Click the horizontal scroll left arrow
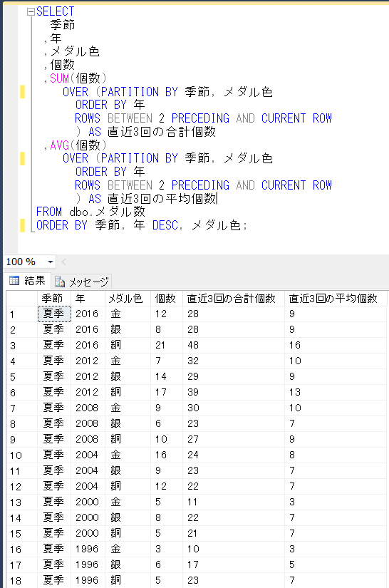 [x=63, y=262]
